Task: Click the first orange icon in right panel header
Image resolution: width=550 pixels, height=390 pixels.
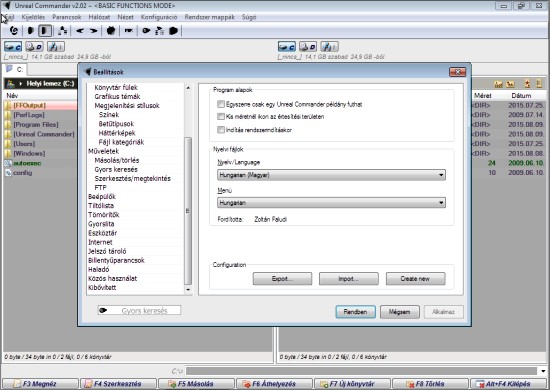Action: click(498, 84)
